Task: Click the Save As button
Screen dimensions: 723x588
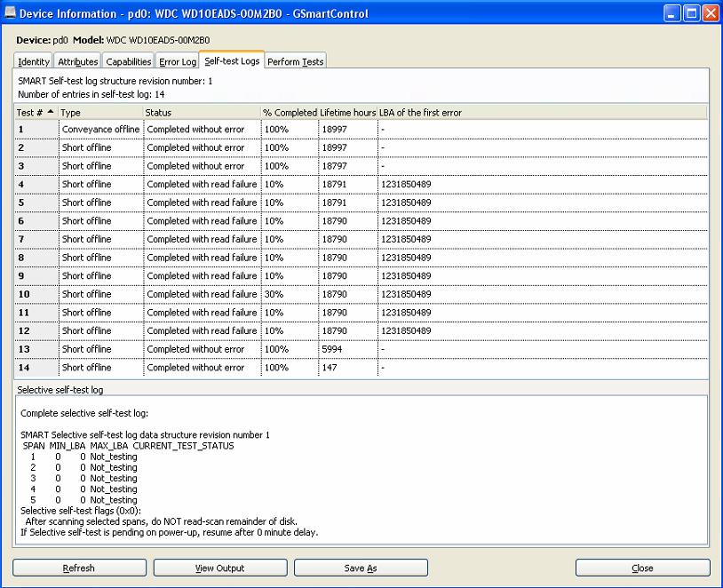Action: point(361,568)
